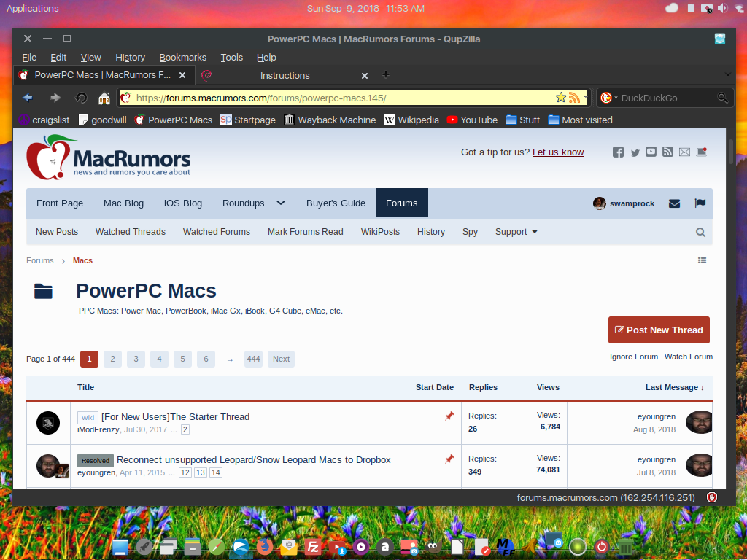Open the Wayback Machine bookmark
Screen dimensions: 747x560
click(x=330, y=120)
